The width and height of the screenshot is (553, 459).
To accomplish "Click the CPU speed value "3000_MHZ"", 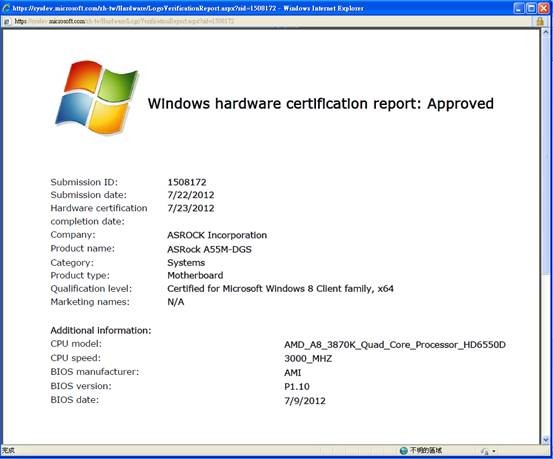I will pyautogui.click(x=308, y=359).
